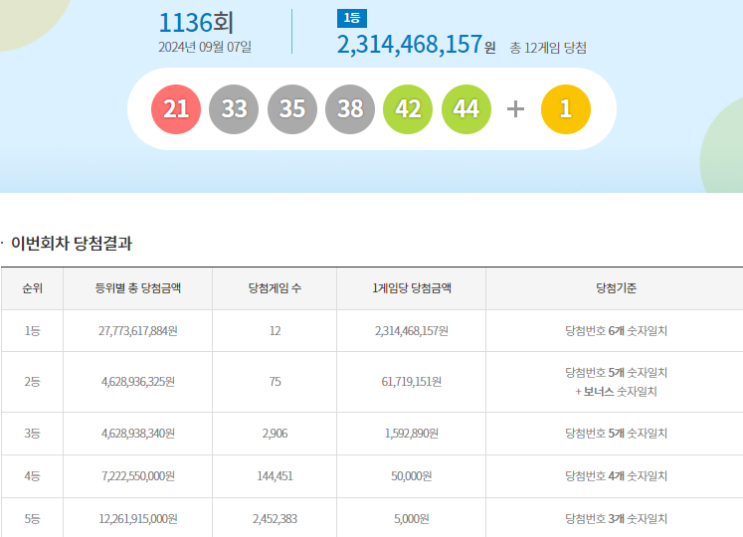This screenshot has height=537, width=743.
Task: Click total prize 4,628,936,325원
Action: (138, 382)
